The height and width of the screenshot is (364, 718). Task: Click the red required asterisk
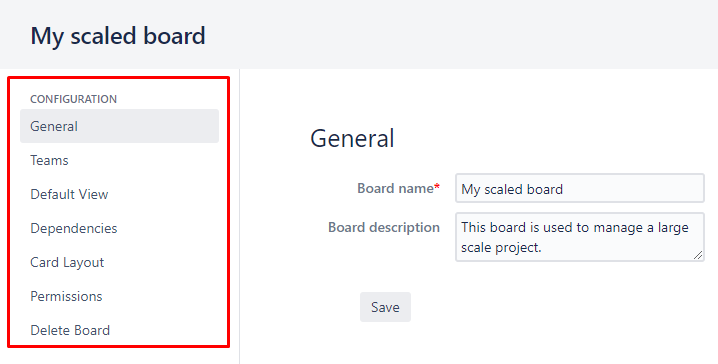437,187
